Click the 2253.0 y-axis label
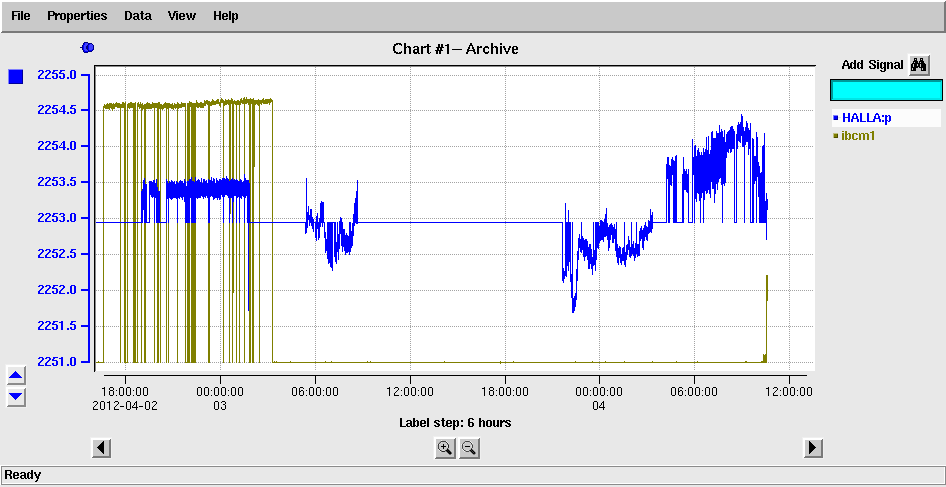 [57, 218]
